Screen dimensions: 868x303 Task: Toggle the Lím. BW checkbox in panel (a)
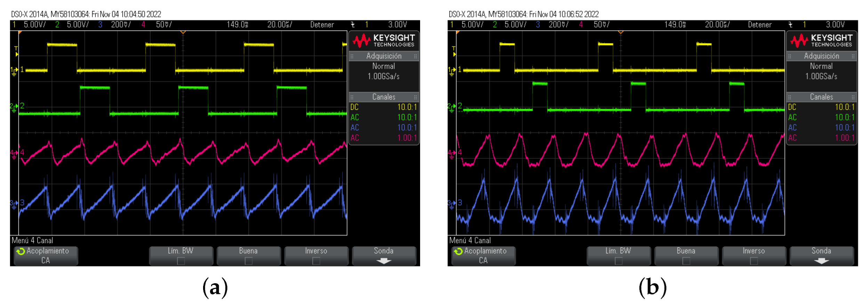pyautogui.click(x=181, y=261)
